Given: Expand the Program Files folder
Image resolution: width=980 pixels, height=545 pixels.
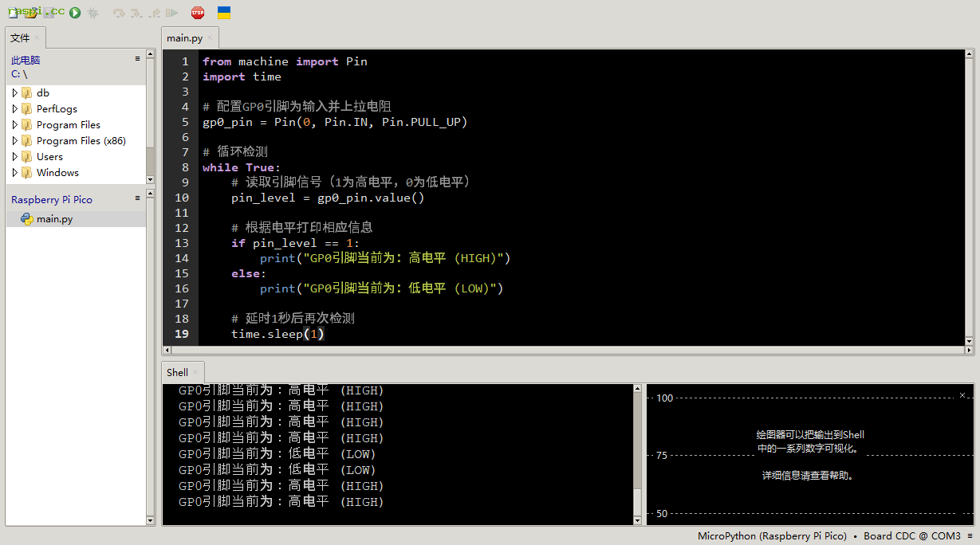Looking at the screenshot, I should click(14, 125).
